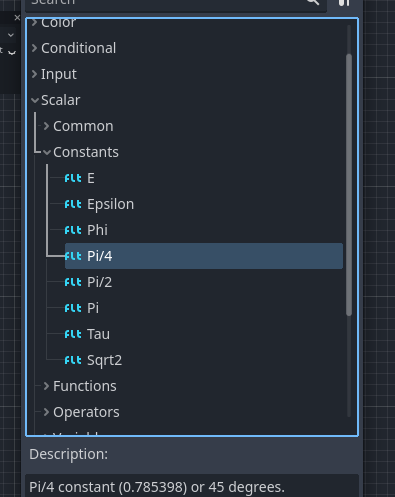395x497 pixels.
Task: Expand the Input category
Action: (34, 74)
